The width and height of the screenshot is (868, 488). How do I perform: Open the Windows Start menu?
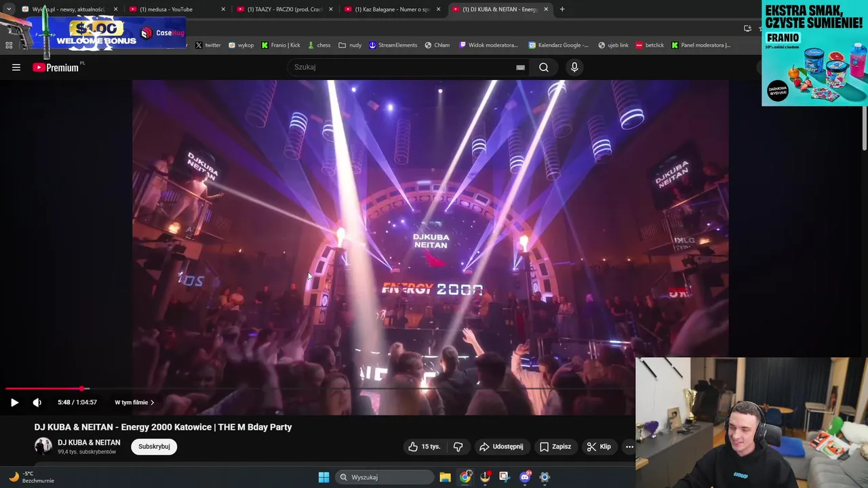point(323,477)
